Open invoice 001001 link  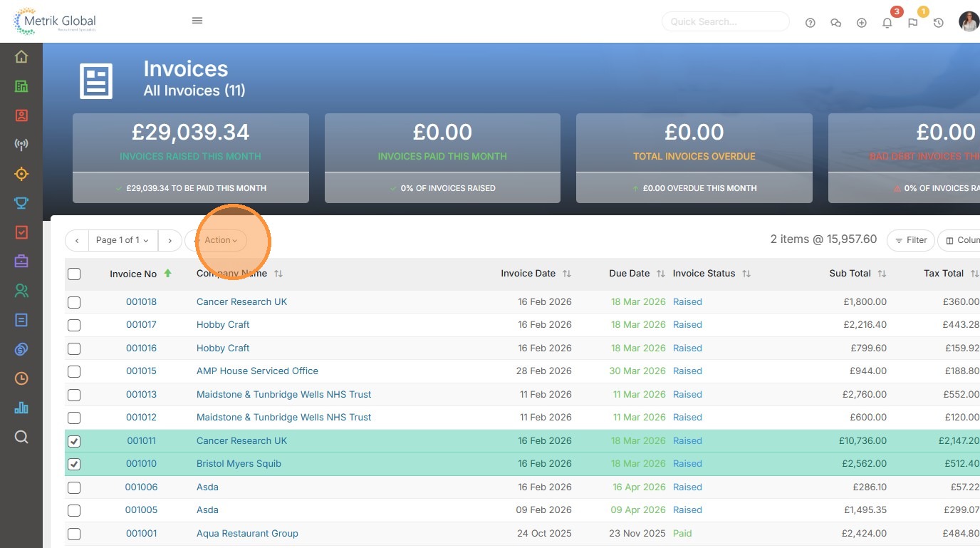click(x=141, y=533)
